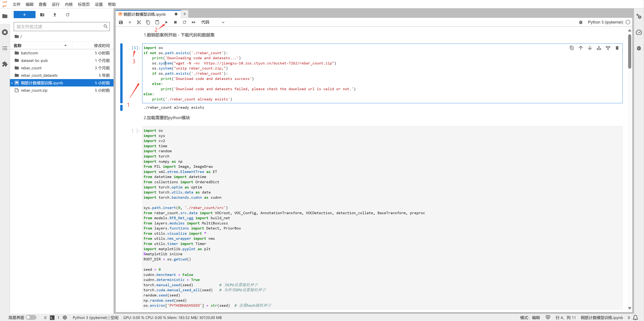Open the right sidebar gauge icon panel

tap(639, 32)
